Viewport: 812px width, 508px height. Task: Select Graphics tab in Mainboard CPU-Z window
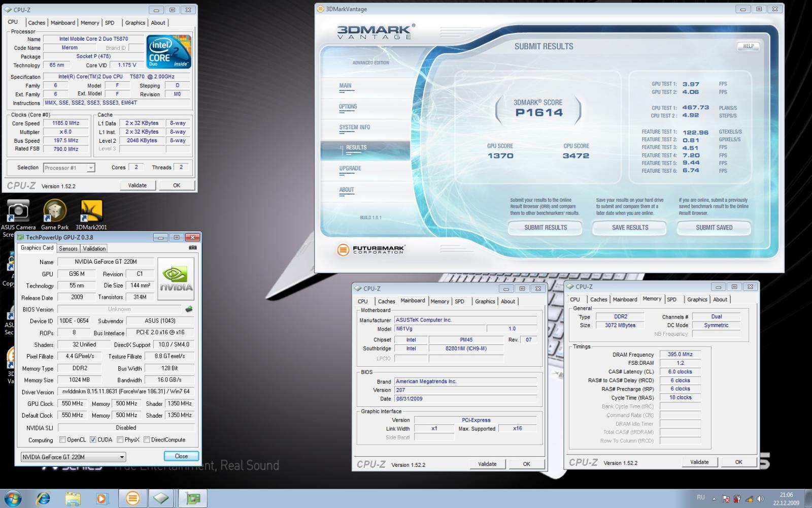pyautogui.click(x=485, y=301)
